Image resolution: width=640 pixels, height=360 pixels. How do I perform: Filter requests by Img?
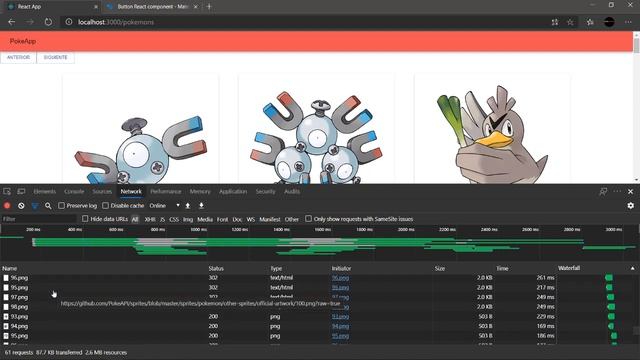click(188, 219)
